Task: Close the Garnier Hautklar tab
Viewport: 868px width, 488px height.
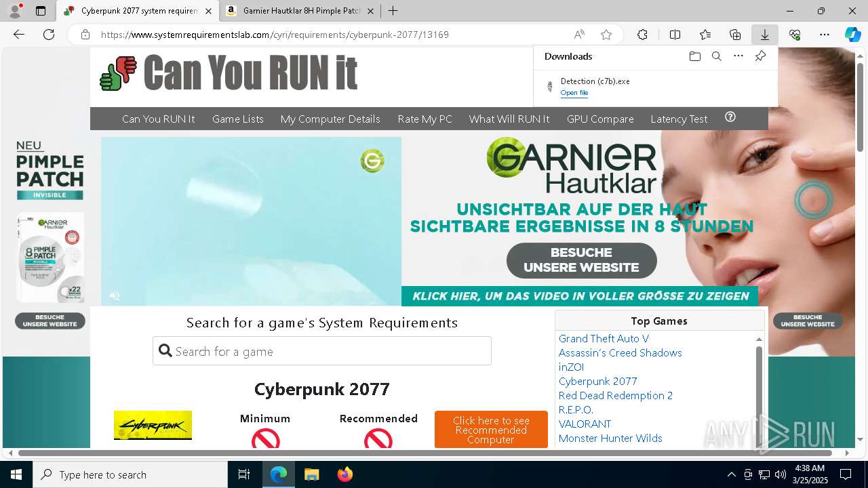Action: click(x=370, y=11)
